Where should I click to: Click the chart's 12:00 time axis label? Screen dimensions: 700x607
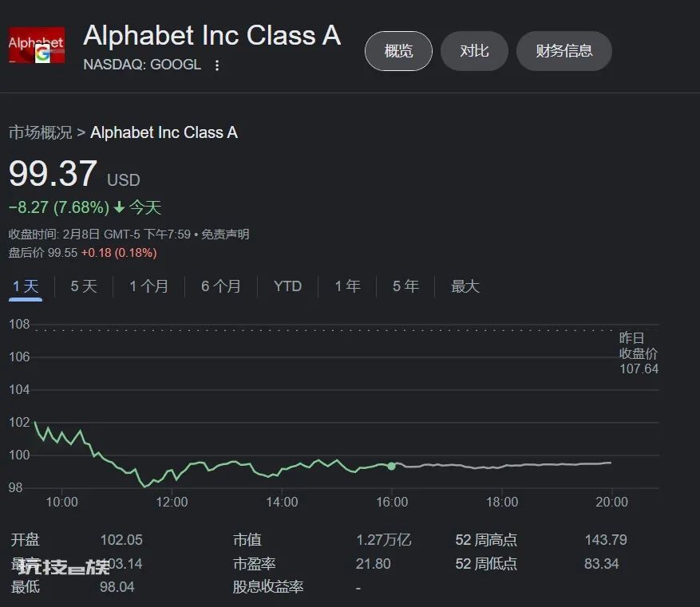(172, 503)
